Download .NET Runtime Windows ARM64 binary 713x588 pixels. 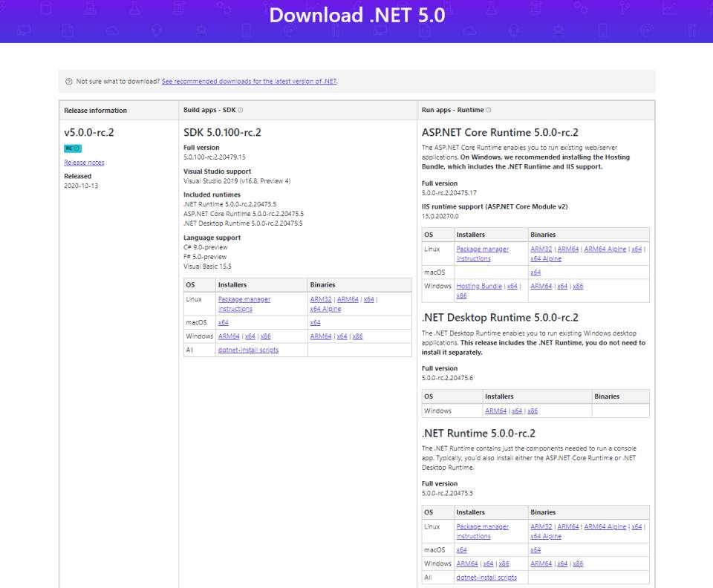(541, 563)
